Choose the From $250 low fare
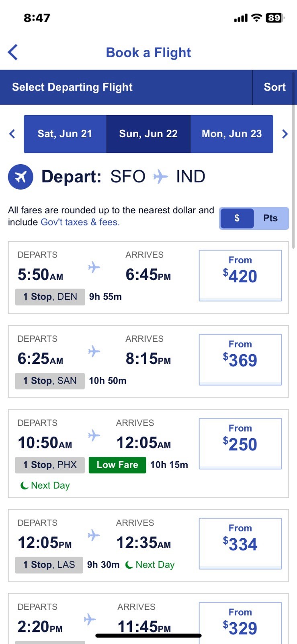 (240, 444)
